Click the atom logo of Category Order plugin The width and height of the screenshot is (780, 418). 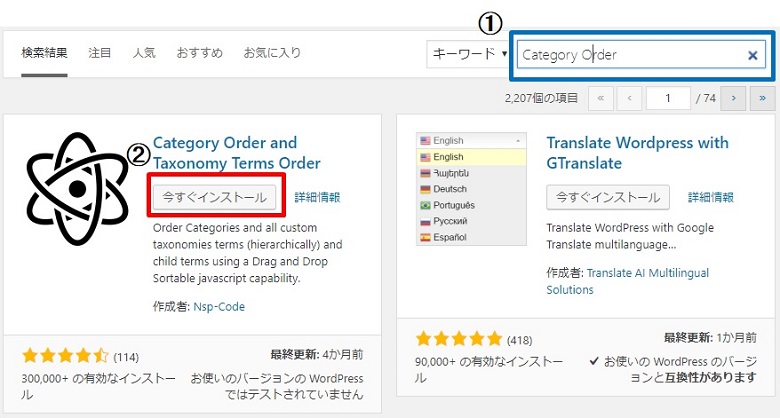click(x=76, y=190)
